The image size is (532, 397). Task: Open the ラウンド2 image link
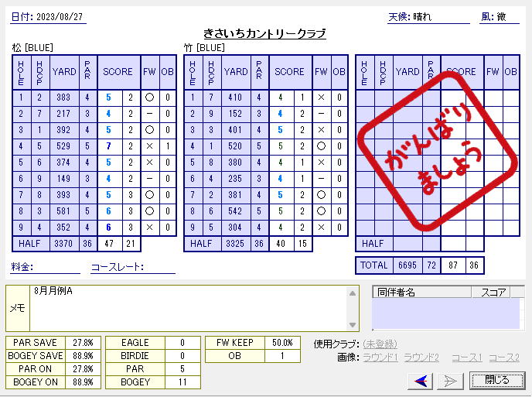click(x=421, y=358)
